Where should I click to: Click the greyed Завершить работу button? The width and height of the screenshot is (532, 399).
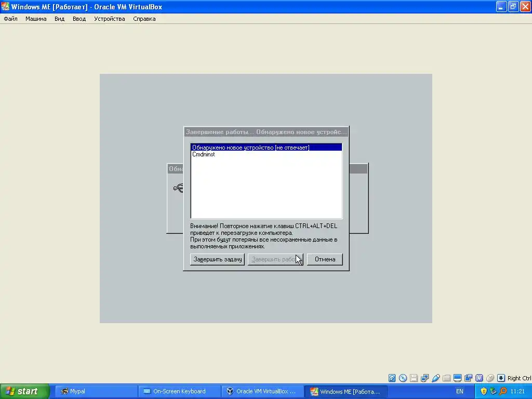tap(275, 259)
